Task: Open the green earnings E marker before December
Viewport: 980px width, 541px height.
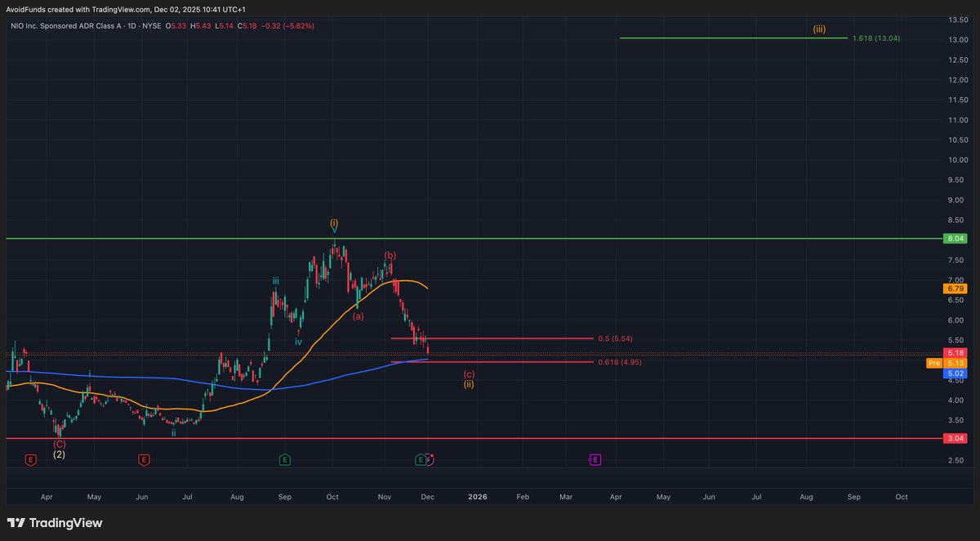Action: pyautogui.click(x=421, y=460)
